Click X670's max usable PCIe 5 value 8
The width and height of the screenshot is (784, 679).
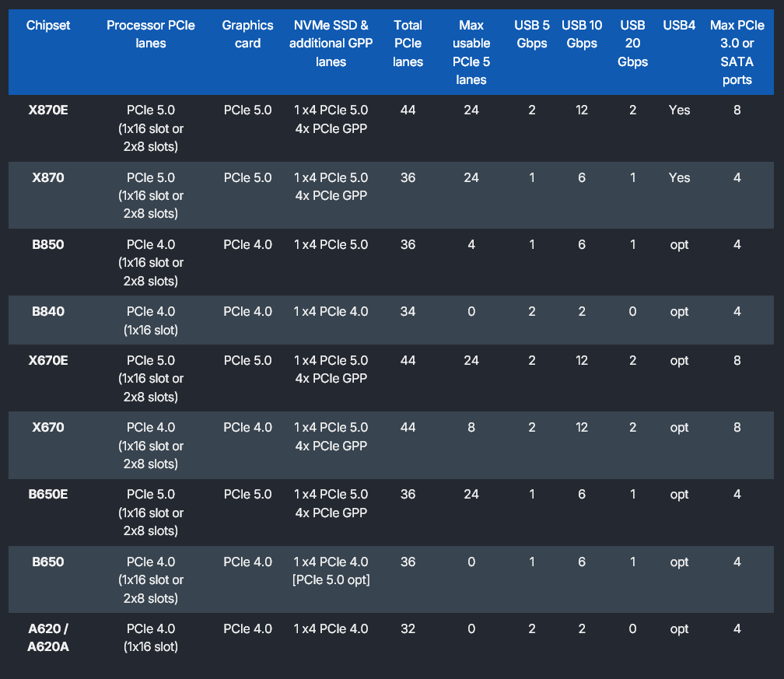pyautogui.click(x=471, y=428)
